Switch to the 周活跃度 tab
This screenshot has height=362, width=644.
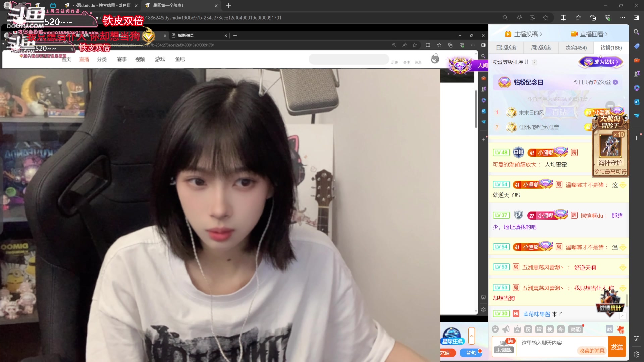541,48
